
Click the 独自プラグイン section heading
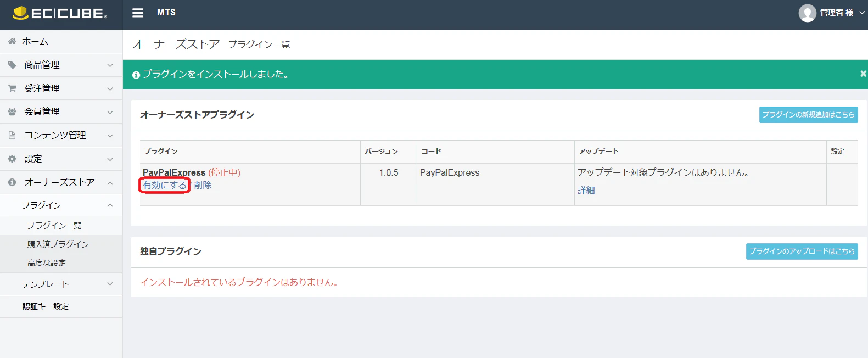coord(171,251)
